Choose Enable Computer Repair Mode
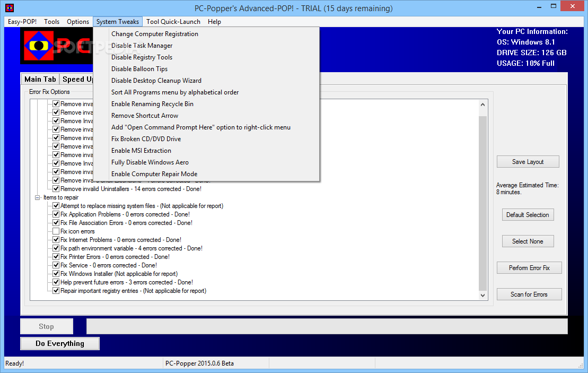Viewport: 588px width, 373px height. (206, 174)
